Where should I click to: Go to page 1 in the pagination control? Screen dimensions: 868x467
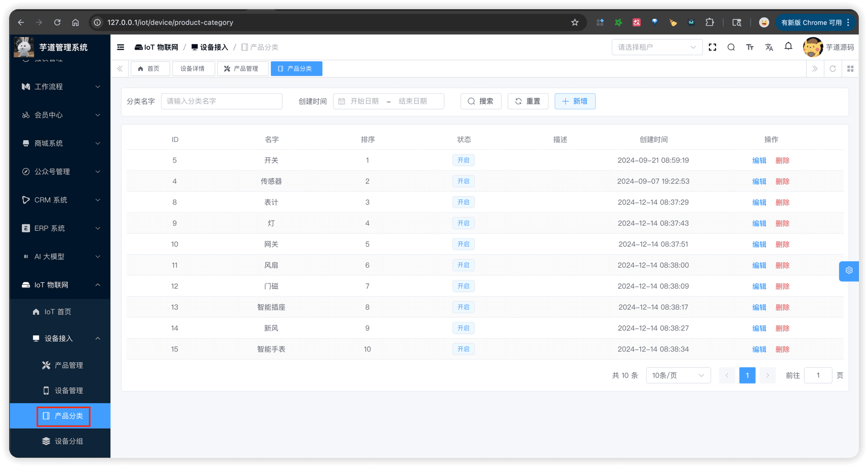coord(747,375)
